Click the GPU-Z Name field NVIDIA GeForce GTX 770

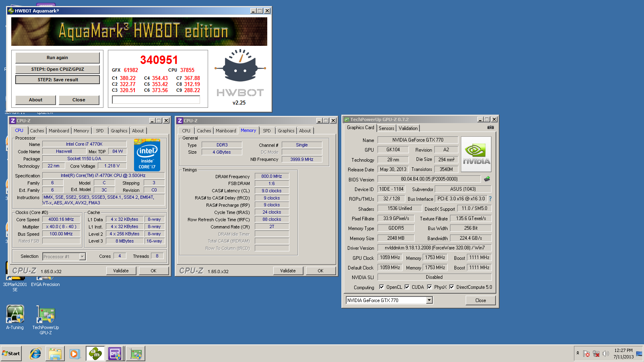click(x=418, y=140)
